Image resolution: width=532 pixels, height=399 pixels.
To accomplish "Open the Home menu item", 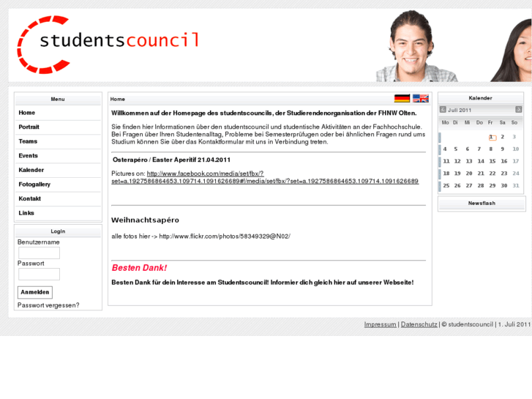I will click(x=58, y=113).
